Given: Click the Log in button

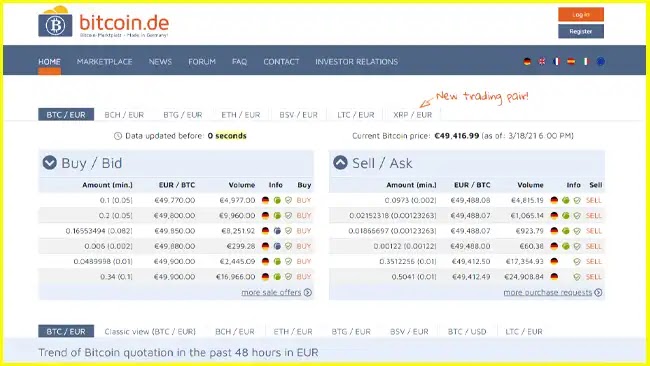Looking at the screenshot, I should [581, 15].
